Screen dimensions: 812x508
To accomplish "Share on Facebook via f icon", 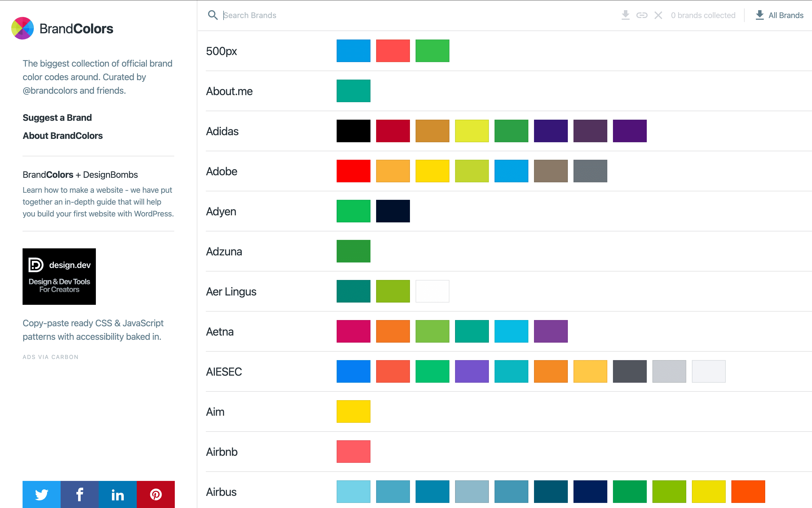I will click(80, 494).
